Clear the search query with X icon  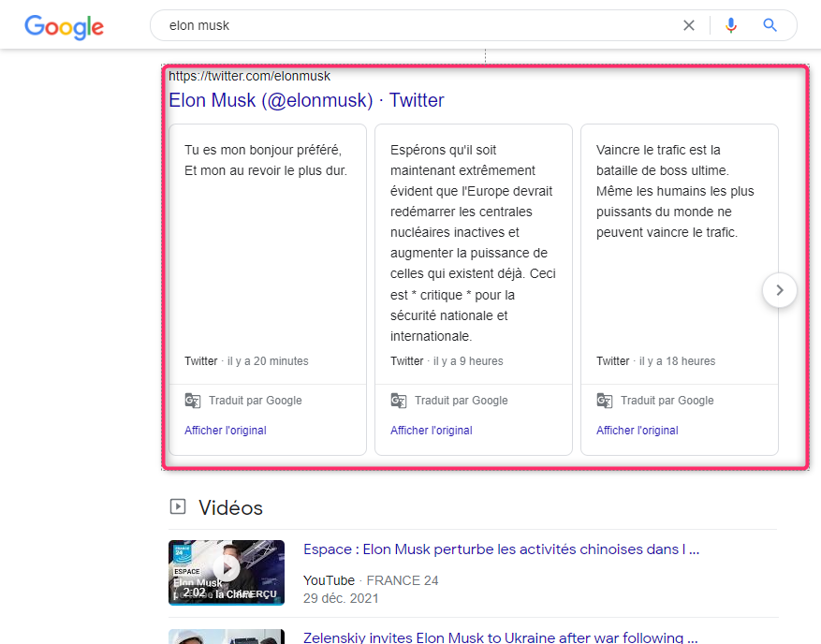pyautogui.click(x=689, y=25)
